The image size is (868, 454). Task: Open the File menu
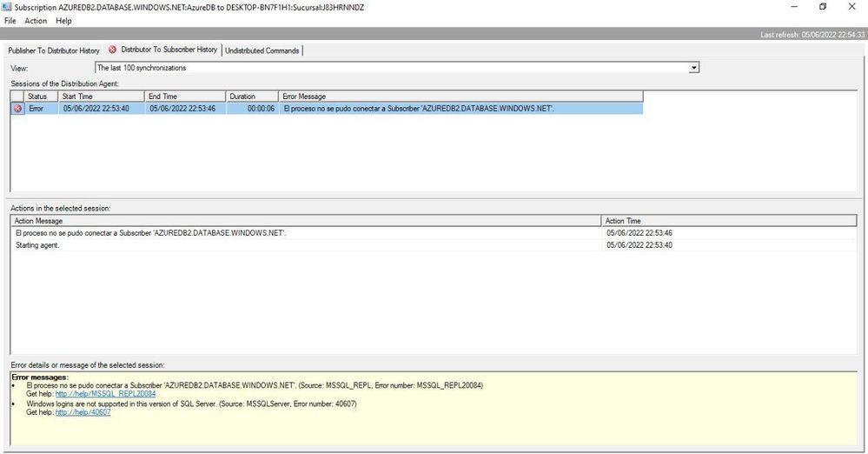10,21
